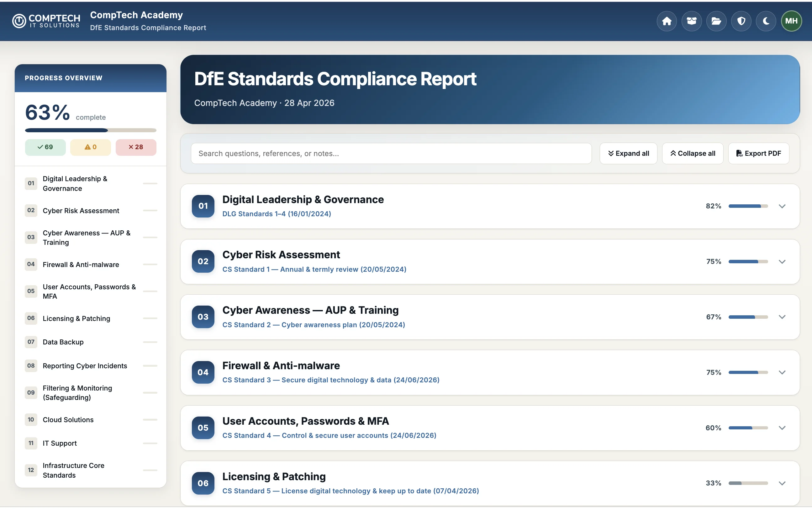This screenshot has height=509, width=812.
Task: Select the green 69 passed badge
Action: pyautogui.click(x=45, y=147)
